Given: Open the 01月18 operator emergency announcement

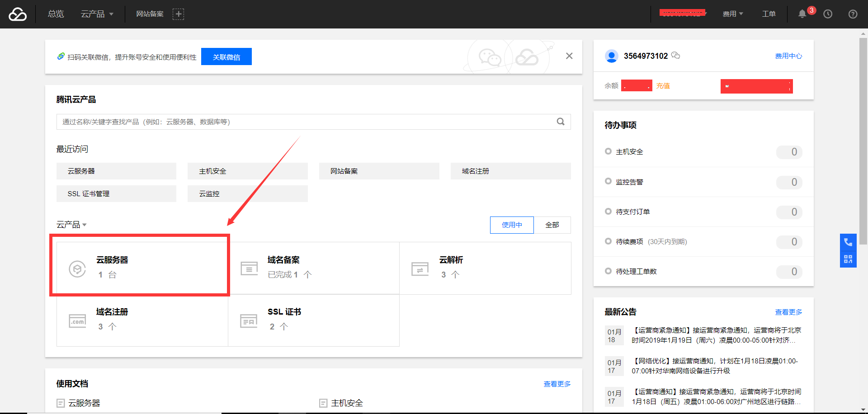Looking at the screenshot, I should [x=717, y=335].
